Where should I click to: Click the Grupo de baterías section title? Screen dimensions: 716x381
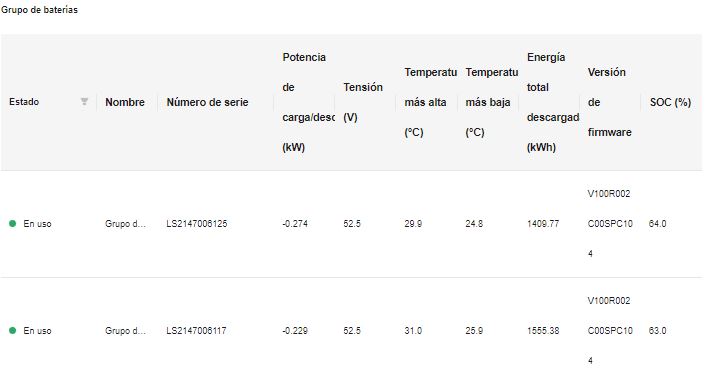click(x=39, y=10)
